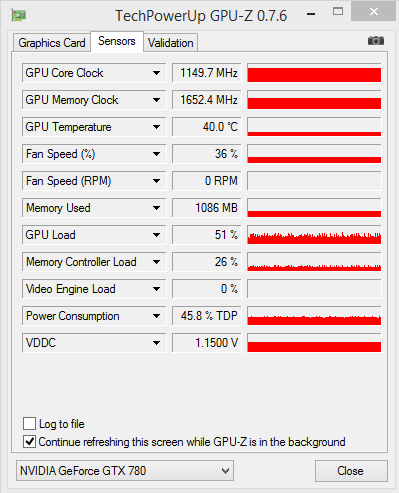
Task: Enable the Log to file checkbox
Action: (29, 424)
